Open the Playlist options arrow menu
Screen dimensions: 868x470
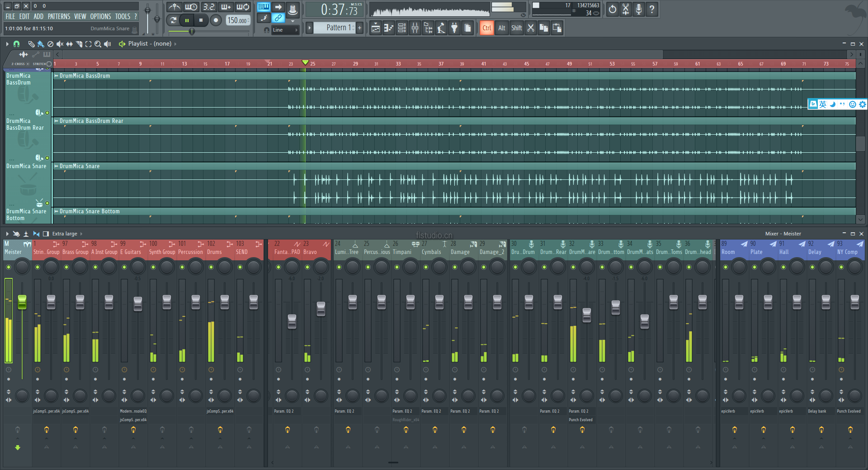pos(7,44)
